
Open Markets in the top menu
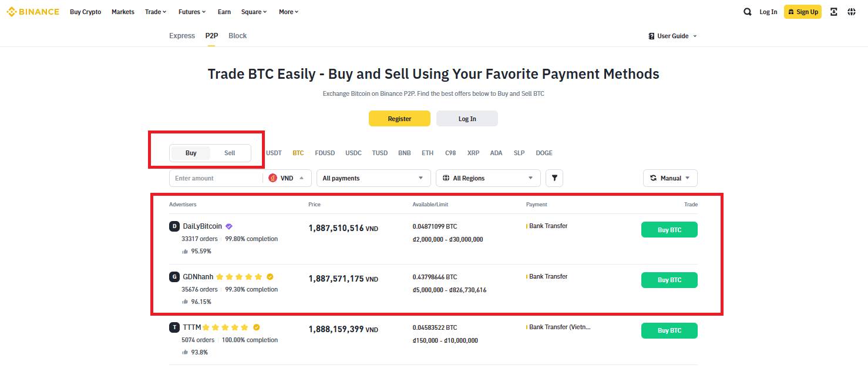[123, 12]
